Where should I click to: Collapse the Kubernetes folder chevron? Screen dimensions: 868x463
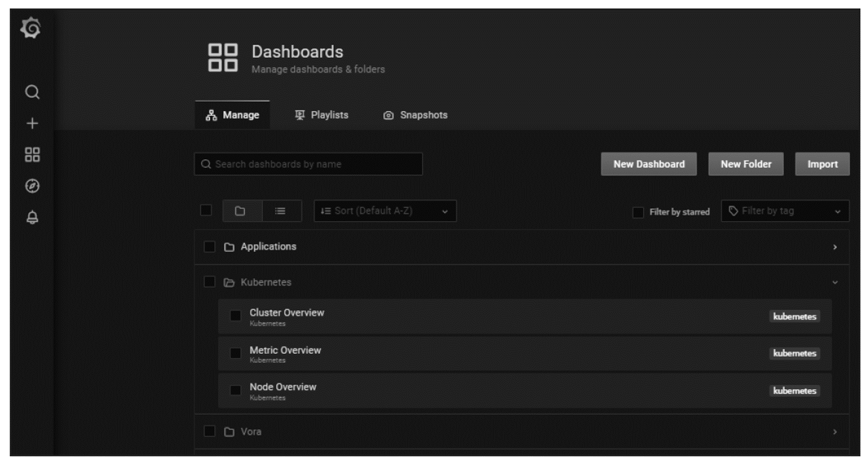coord(834,282)
